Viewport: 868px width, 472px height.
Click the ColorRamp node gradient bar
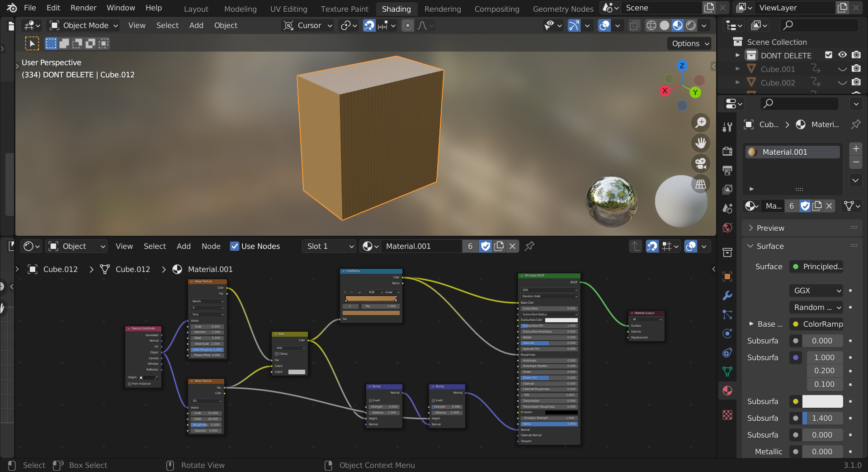point(371,299)
